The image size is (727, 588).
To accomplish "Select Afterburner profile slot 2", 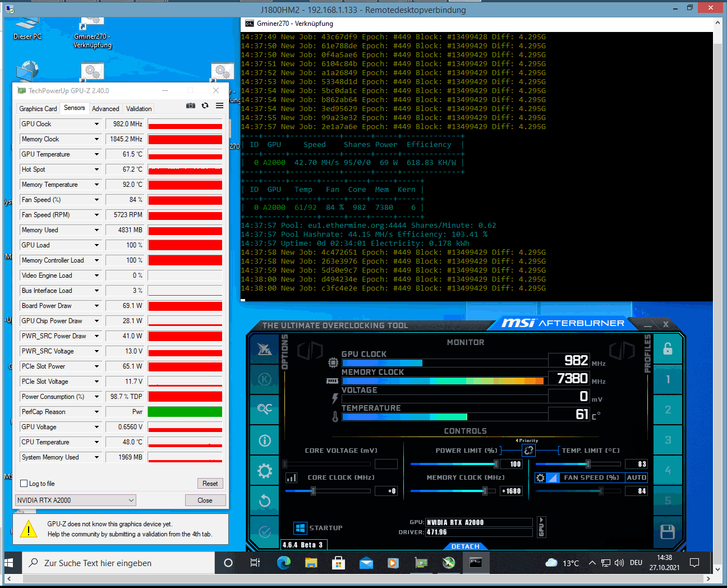I will tap(668, 410).
